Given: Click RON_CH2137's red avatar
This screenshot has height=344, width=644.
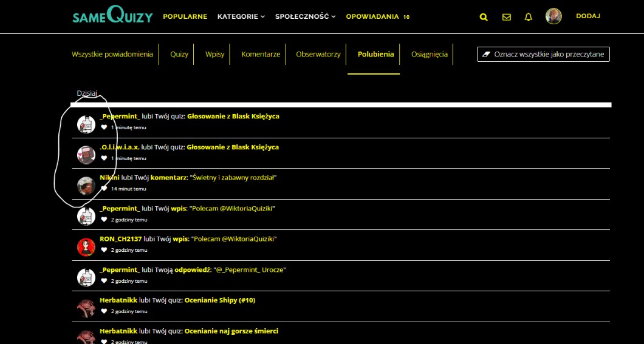Looking at the screenshot, I should point(86,247).
